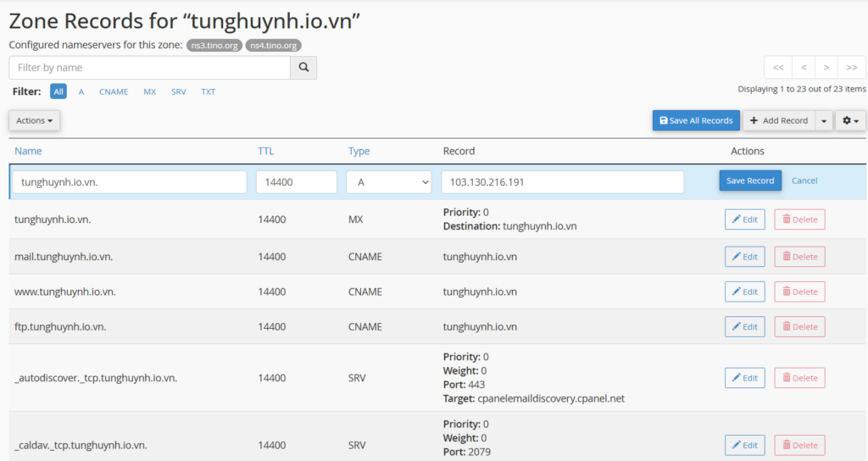Viewport: 868px width, 461px height.
Task: Edit the MX record for tunghuynh.io.vn
Action: pyautogui.click(x=744, y=219)
